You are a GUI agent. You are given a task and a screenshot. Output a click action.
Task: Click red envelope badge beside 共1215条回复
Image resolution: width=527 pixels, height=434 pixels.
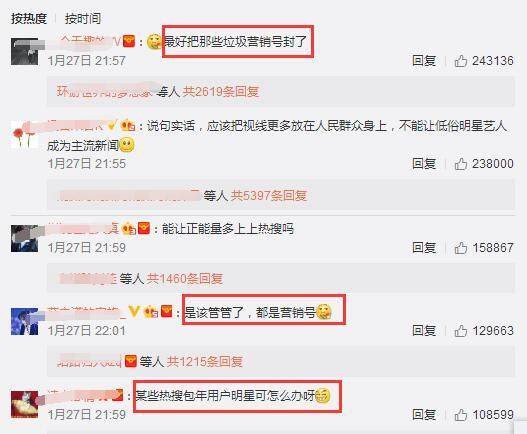(x=131, y=361)
